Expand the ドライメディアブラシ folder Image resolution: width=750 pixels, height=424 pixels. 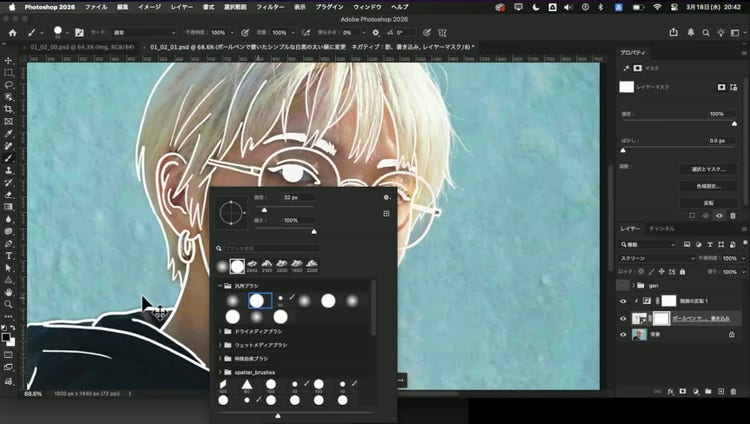pyautogui.click(x=221, y=330)
